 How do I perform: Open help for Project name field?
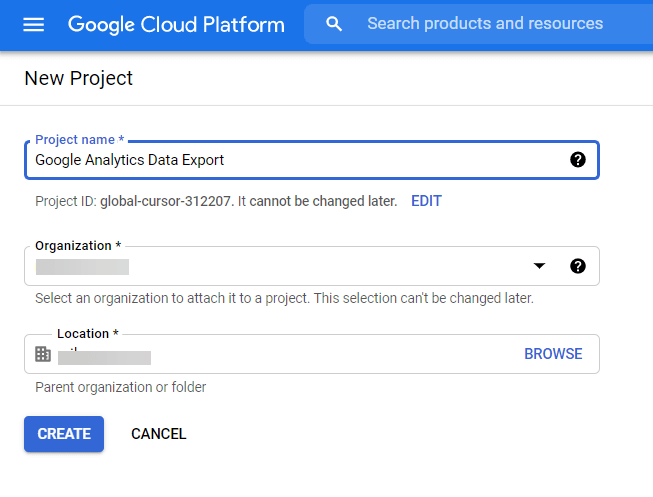578,160
